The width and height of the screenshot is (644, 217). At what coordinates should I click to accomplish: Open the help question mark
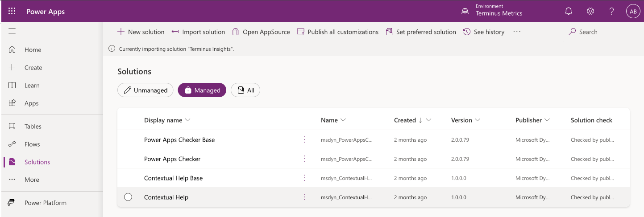(612, 12)
